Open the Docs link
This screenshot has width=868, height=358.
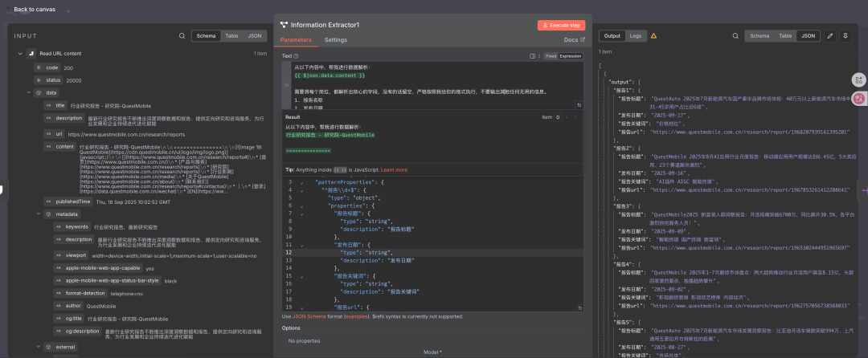(x=572, y=39)
